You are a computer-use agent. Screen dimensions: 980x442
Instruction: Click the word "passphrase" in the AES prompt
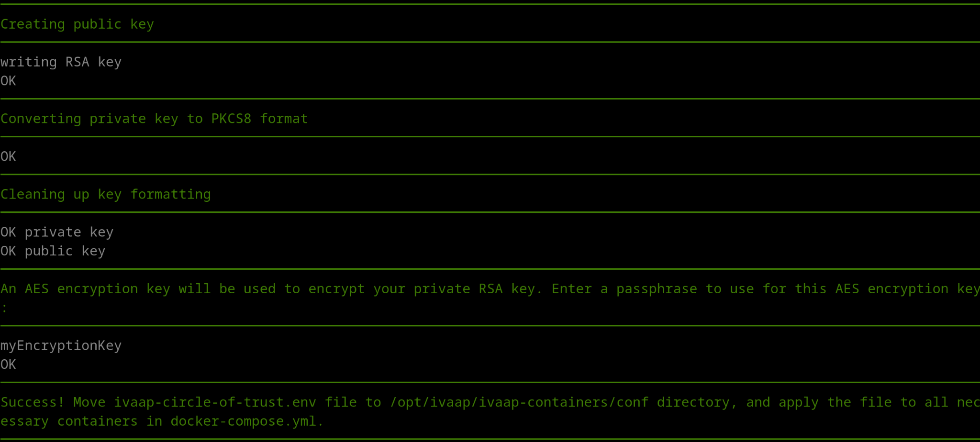click(656, 289)
